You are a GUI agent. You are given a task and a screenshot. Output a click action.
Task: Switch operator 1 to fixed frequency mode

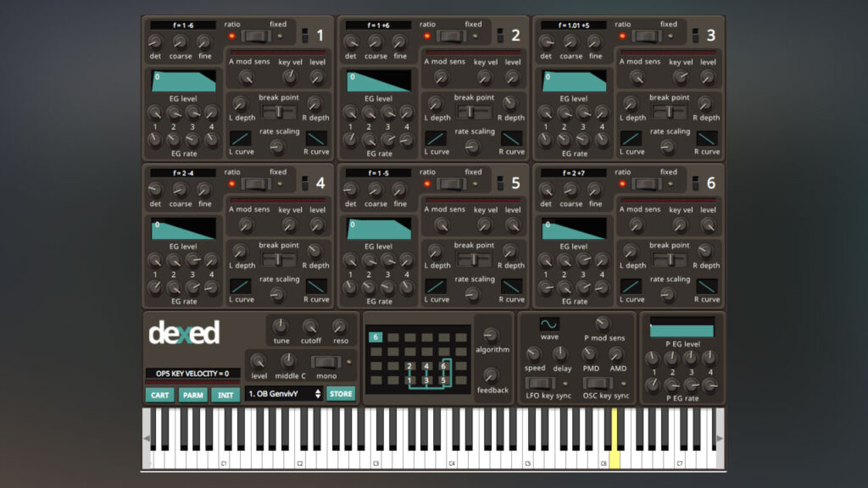[x=256, y=34]
